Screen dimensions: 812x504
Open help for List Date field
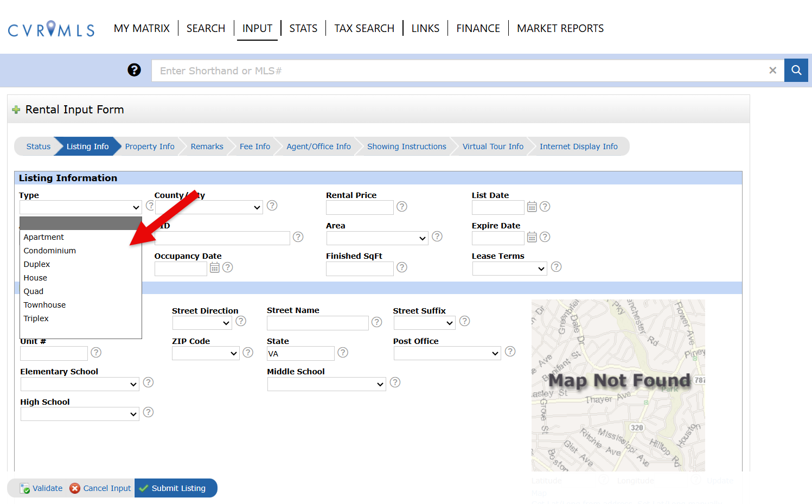pyautogui.click(x=545, y=206)
